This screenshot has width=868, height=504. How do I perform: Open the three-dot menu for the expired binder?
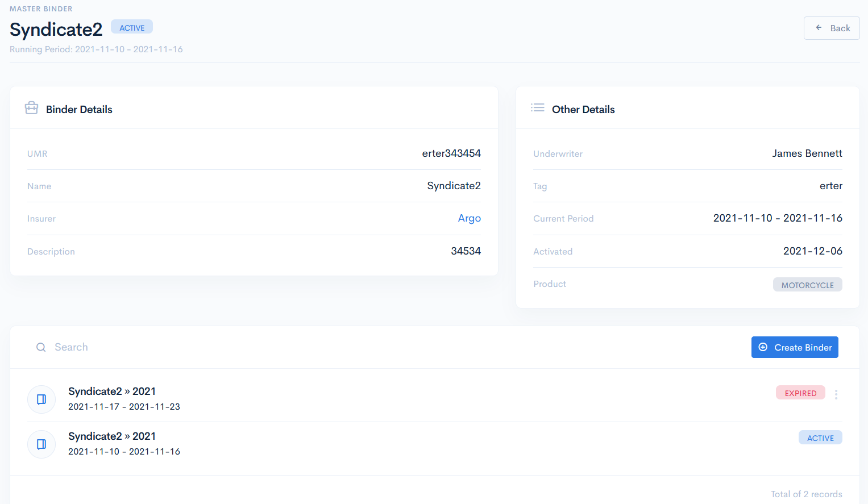tap(836, 394)
